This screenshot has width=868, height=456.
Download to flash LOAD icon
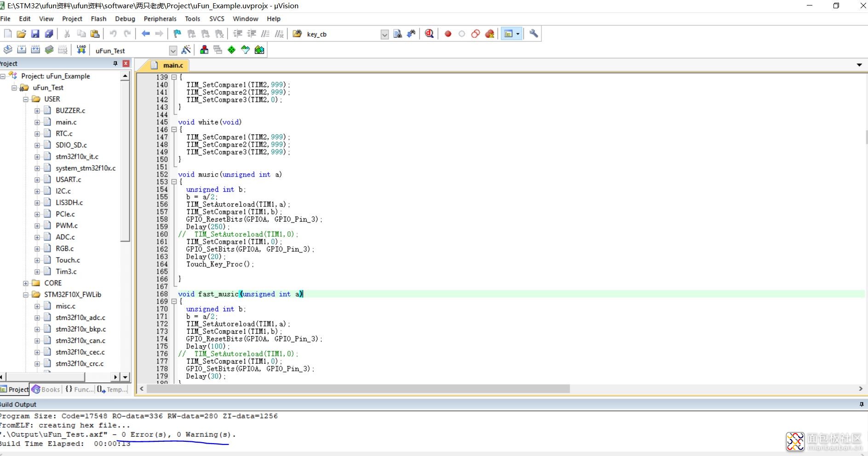[x=81, y=50]
